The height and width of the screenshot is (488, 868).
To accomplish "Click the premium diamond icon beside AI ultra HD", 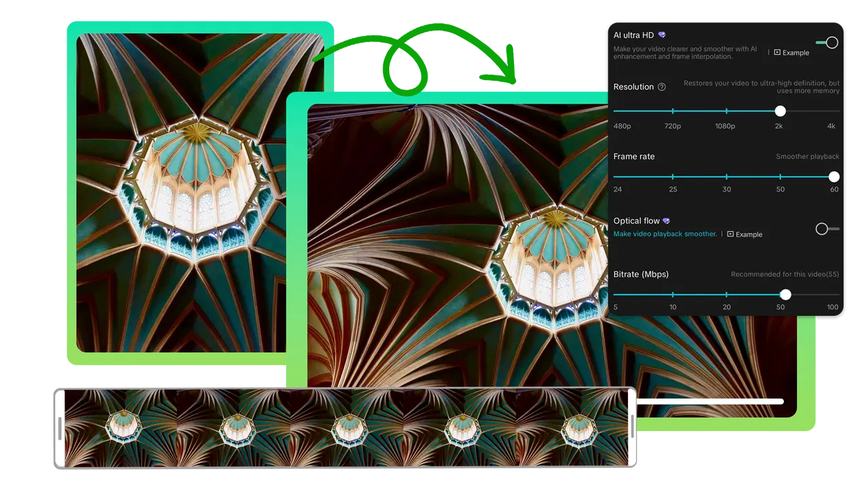I will pos(662,35).
